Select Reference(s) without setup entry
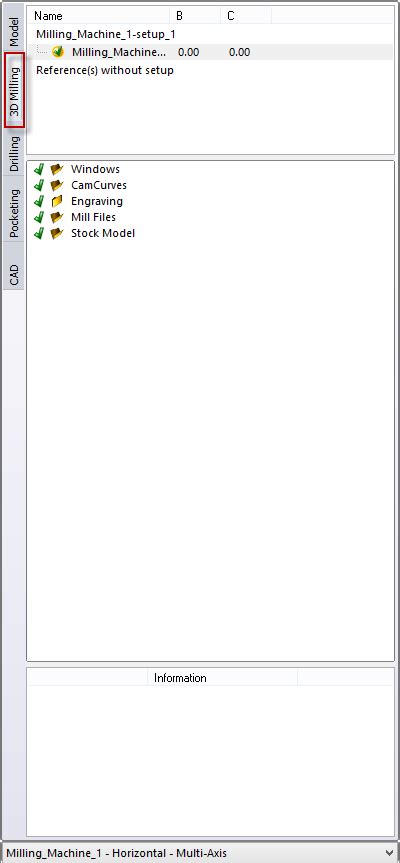 click(x=105, y=70)
